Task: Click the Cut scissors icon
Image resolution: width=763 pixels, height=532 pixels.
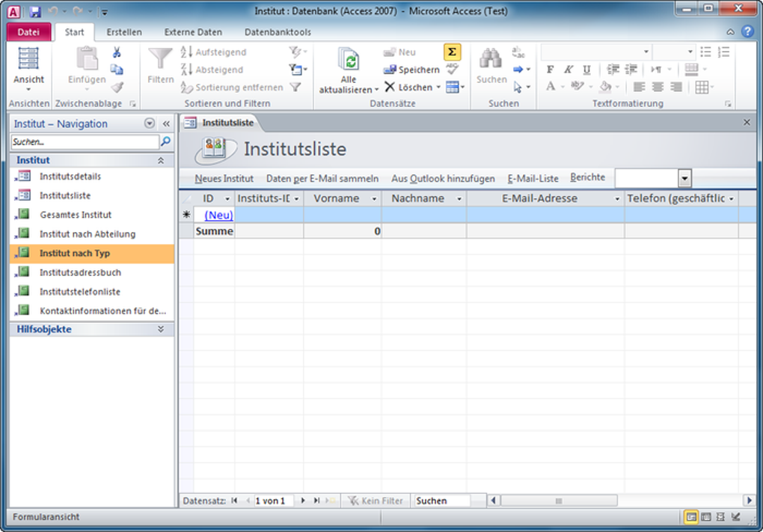Action: [117, 52]
